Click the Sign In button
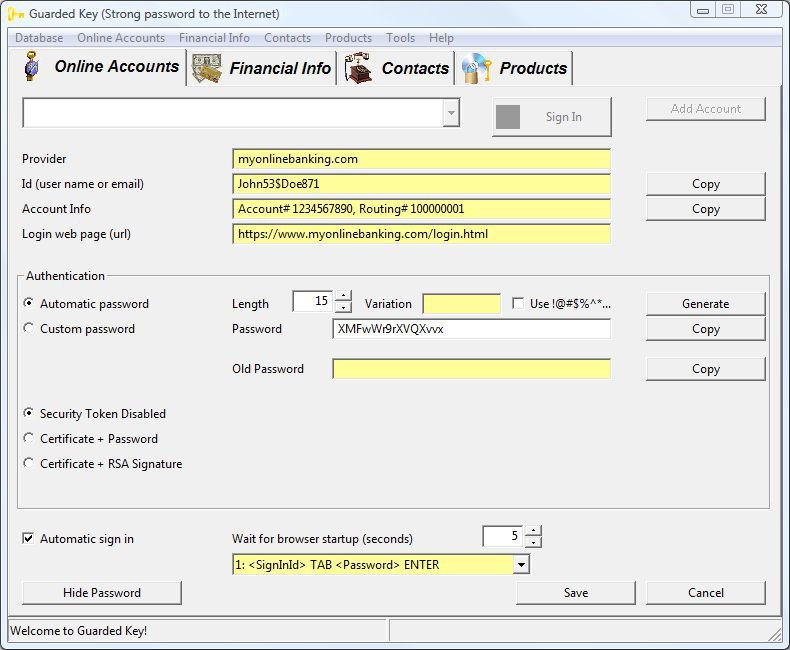The image size is (790, 650). (552, 117)
